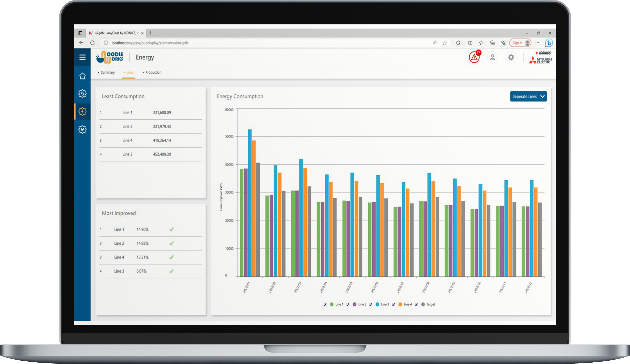630x364 pixels.
Task: Open the browser Settings and more menu
Action: pyautogui.click(x=537, y=43)
